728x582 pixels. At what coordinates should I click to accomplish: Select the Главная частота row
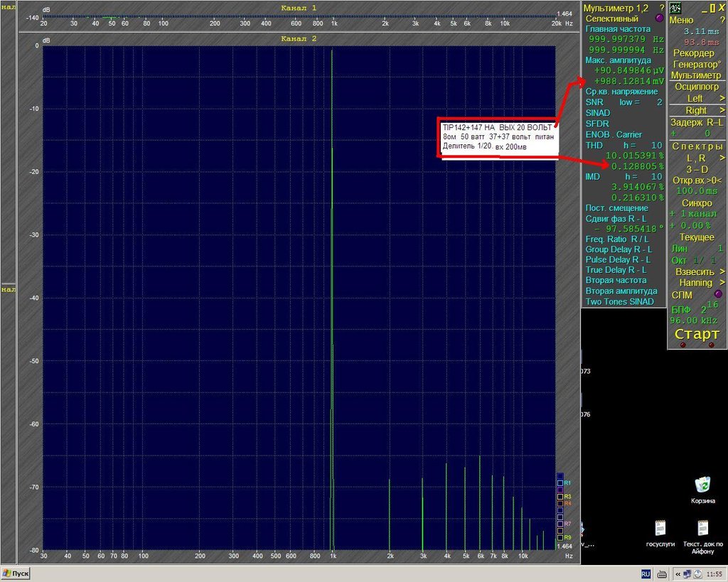pyautogui.click(x=618, y=28)
